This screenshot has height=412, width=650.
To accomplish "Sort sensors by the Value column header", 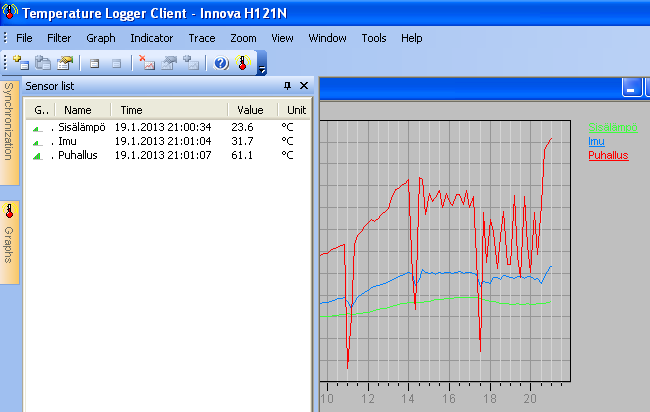I will click(x=251, y=110).
